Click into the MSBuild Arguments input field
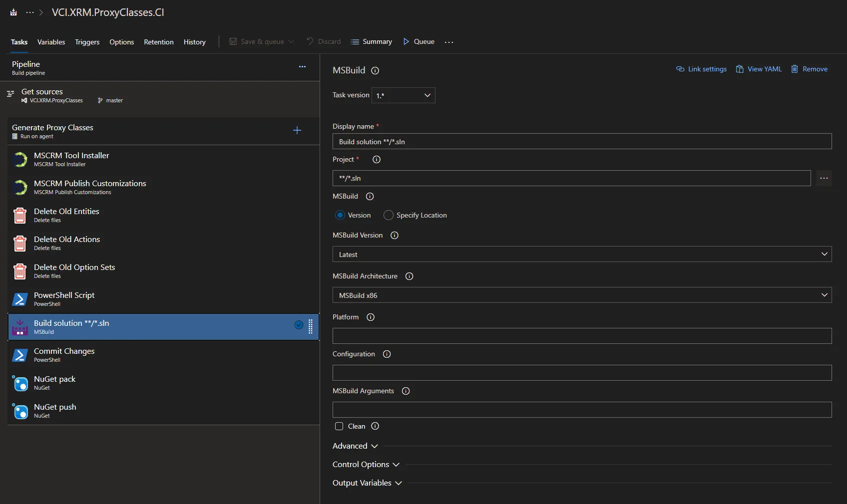 tap(582, 410)
